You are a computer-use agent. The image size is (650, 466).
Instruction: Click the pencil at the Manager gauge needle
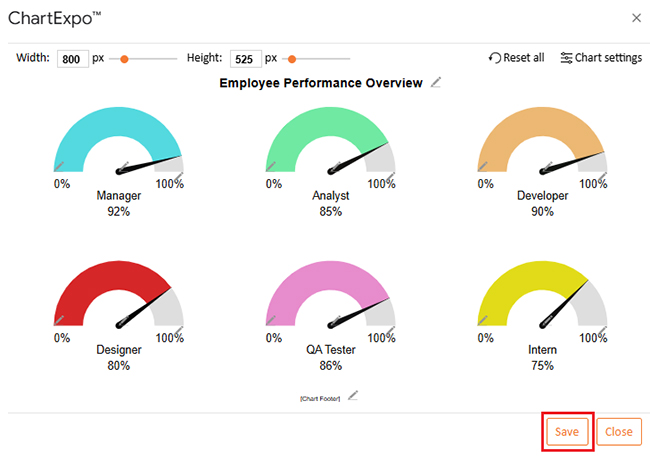tap(124, 166)
